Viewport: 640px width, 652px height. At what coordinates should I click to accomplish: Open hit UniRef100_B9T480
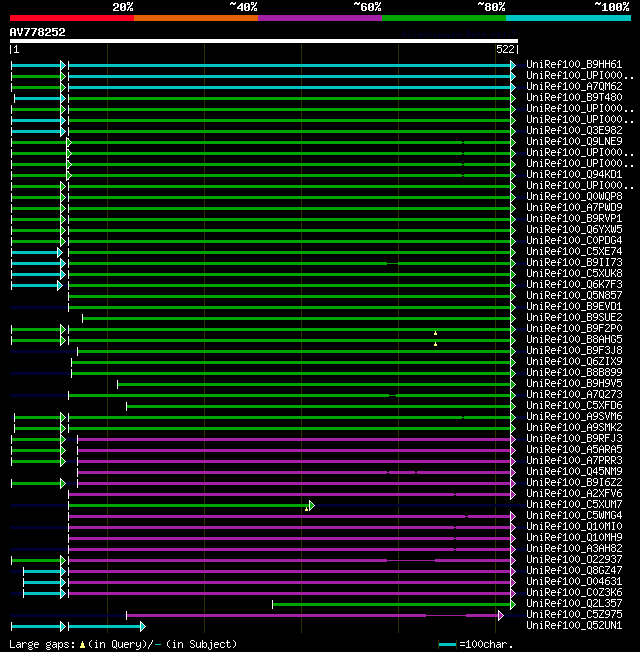point(574,97)
